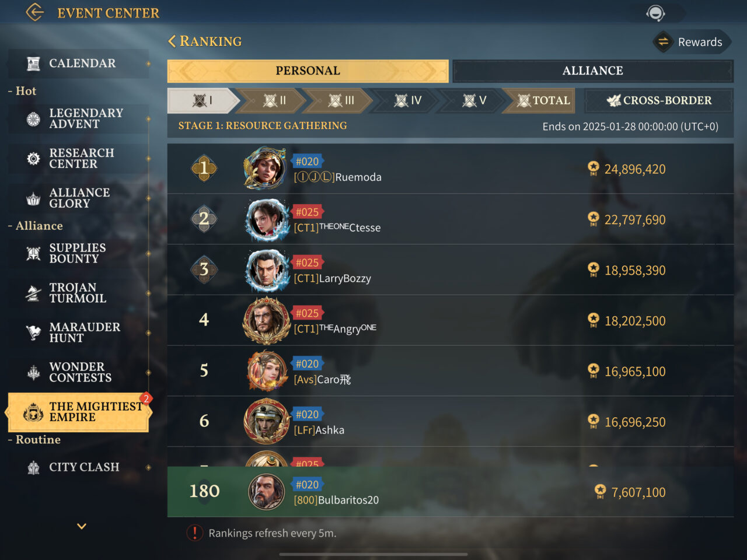The height and width of the screenshot is (560, 747).
Task: Open the Marauder Hunt event
Action: click(78, 332)
